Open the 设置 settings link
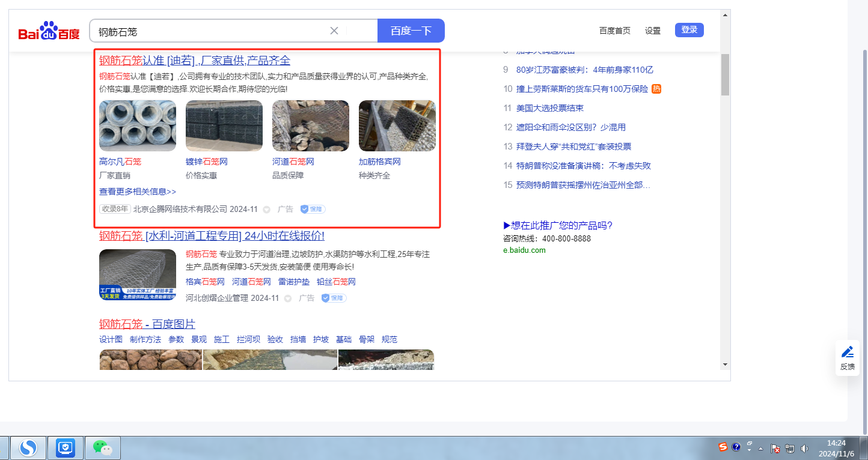Viewport: 868px width, 460px height. (653, 31)
